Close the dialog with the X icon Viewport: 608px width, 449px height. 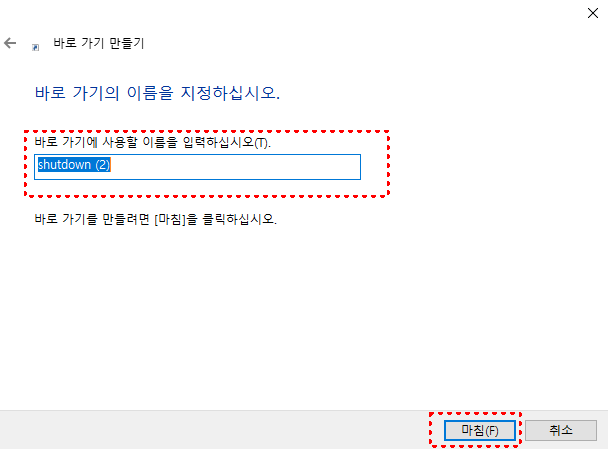point(592,13)
